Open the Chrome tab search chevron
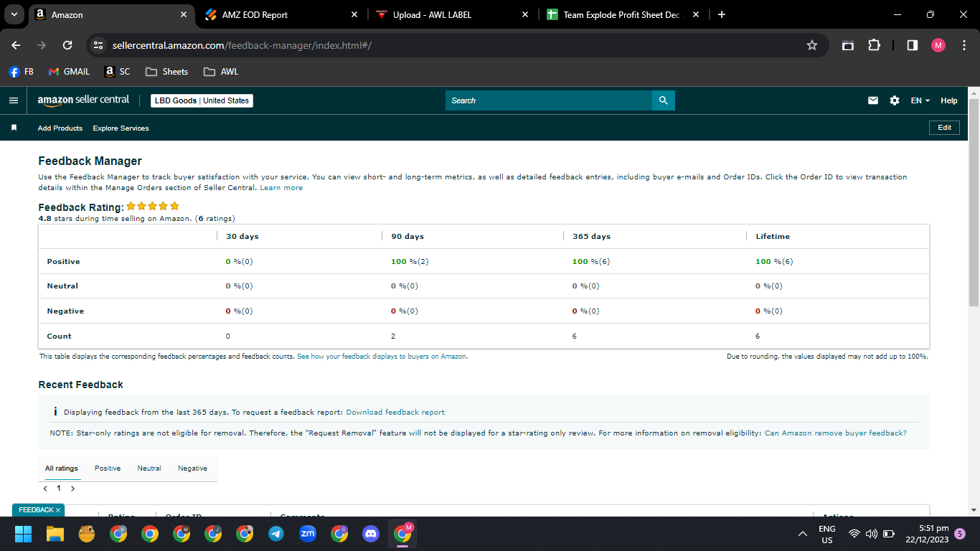Screen dimensions: 980x551 [14, 14]
